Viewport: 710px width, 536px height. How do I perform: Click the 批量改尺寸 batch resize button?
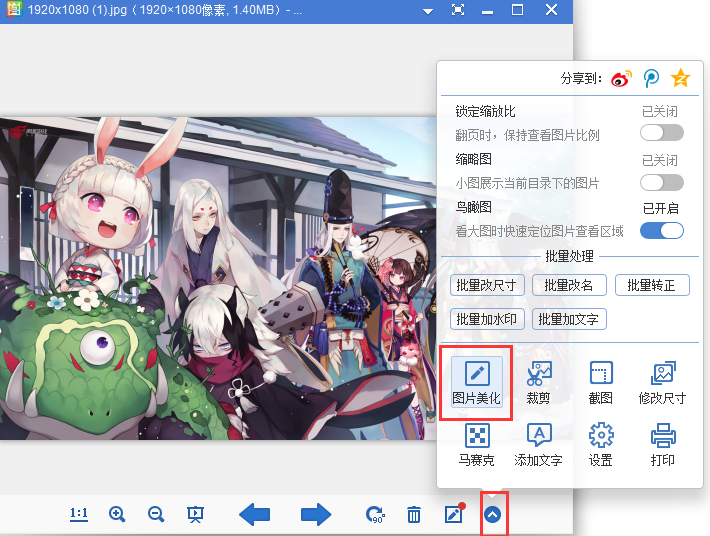point(488,285)
